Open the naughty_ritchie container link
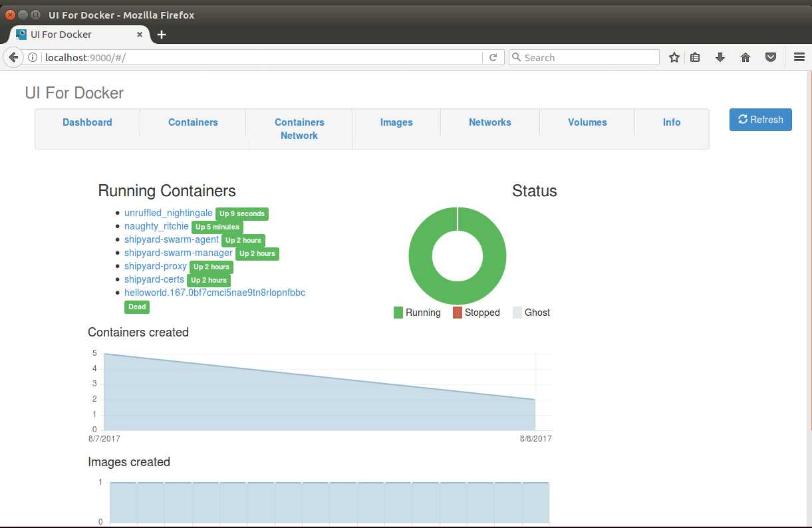This screenshot has height=528, width=812. pos(156,226)
